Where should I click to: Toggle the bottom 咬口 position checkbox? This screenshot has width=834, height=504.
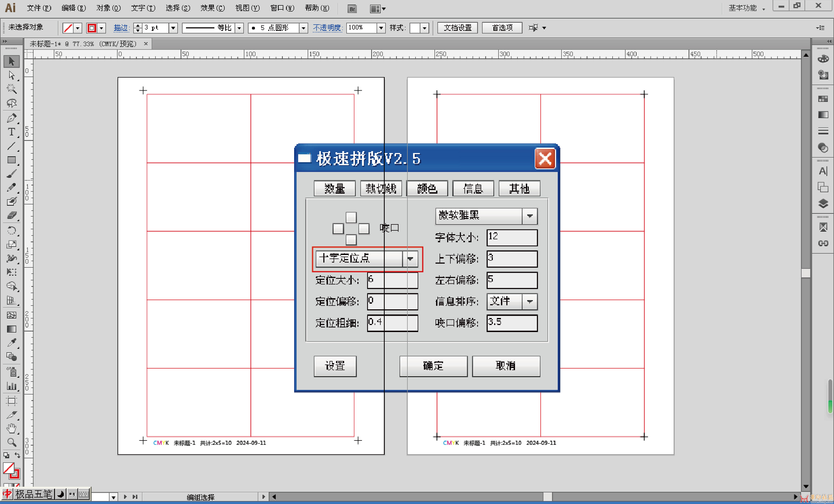pyautogui.click(x=351, y=240)
